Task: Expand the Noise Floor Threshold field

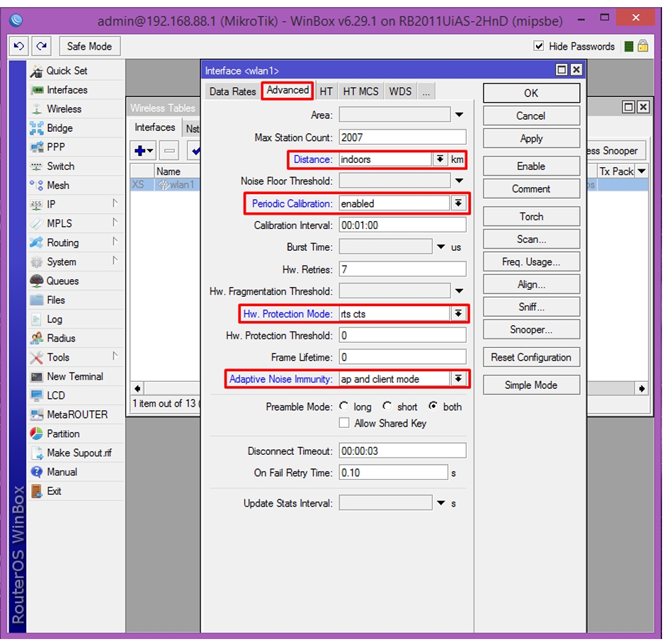Action: tap(459, 181)
